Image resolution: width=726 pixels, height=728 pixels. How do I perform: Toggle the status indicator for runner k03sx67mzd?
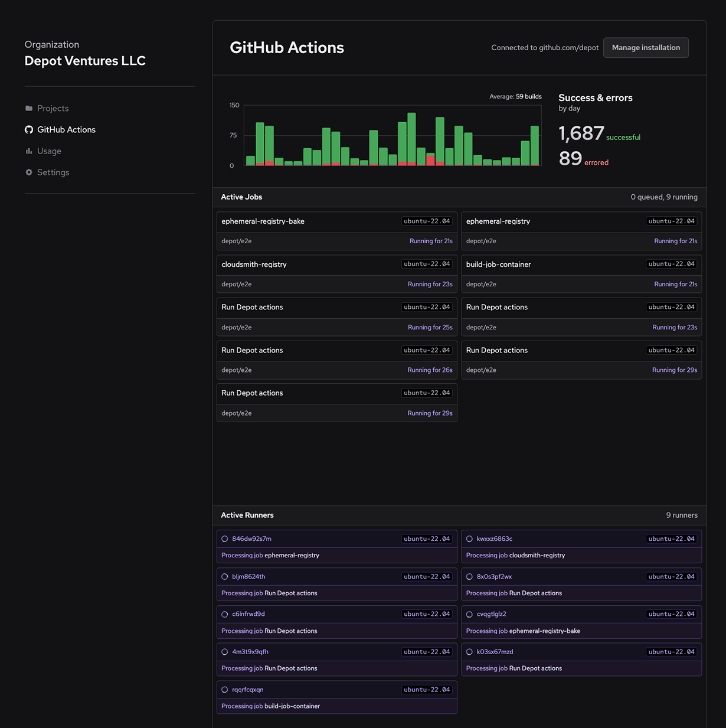pos(469,651)
